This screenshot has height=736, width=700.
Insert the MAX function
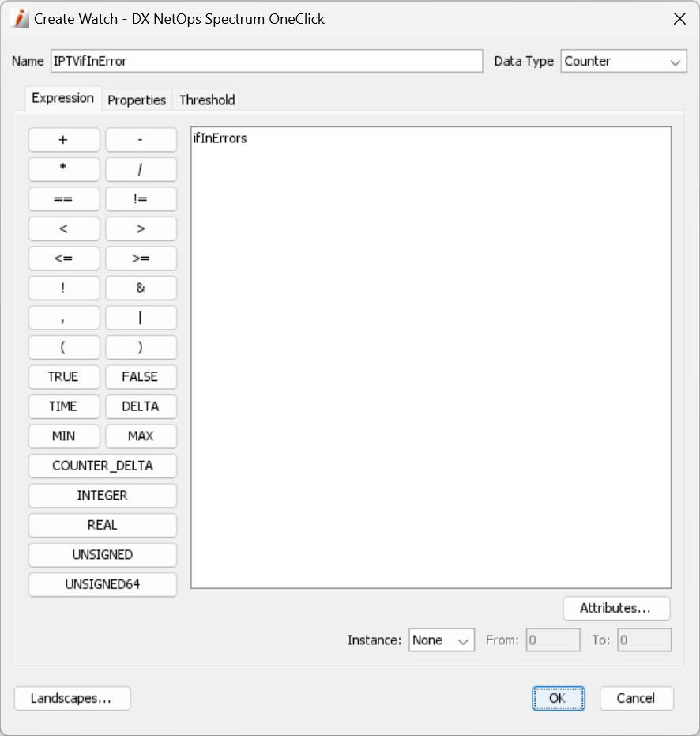point(141,436)
